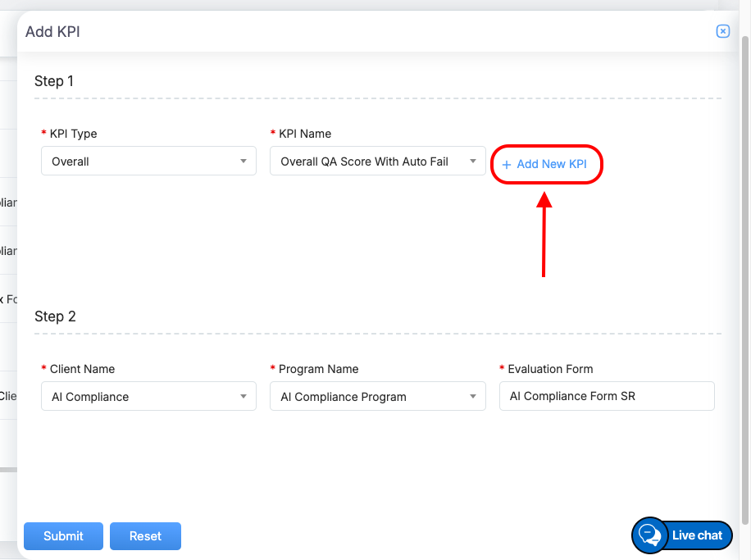Click the 'Step 1' section heading
The width and height of the screenshot is (751, 560).
(x=54, y=81)
